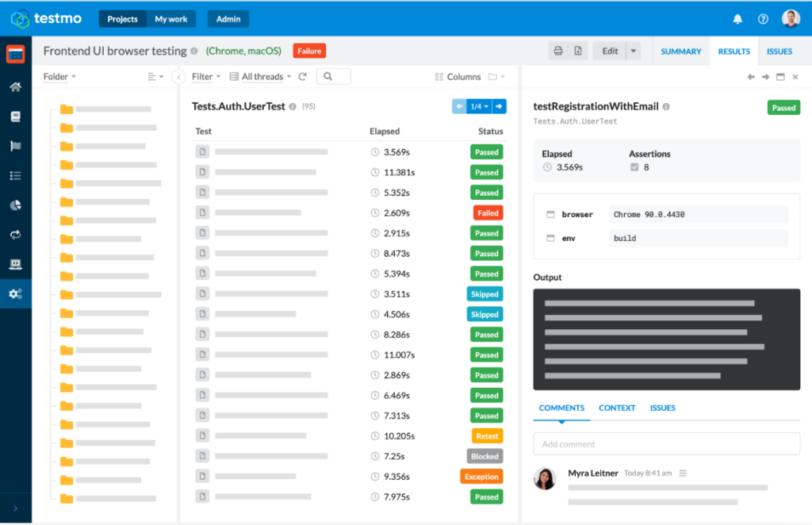Click the Add comment field
The width and height of the screenshot is (812, 525).
point(666,444)
